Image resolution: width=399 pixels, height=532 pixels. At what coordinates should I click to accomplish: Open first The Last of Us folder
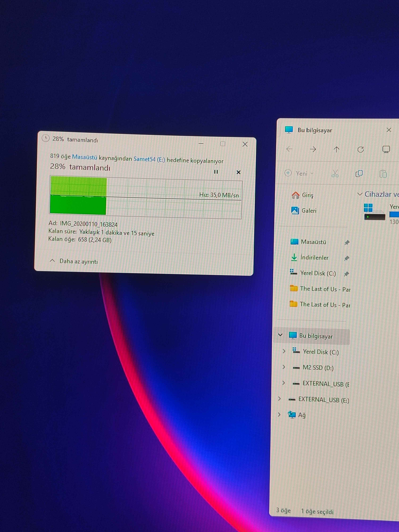[x=320, y=289]
